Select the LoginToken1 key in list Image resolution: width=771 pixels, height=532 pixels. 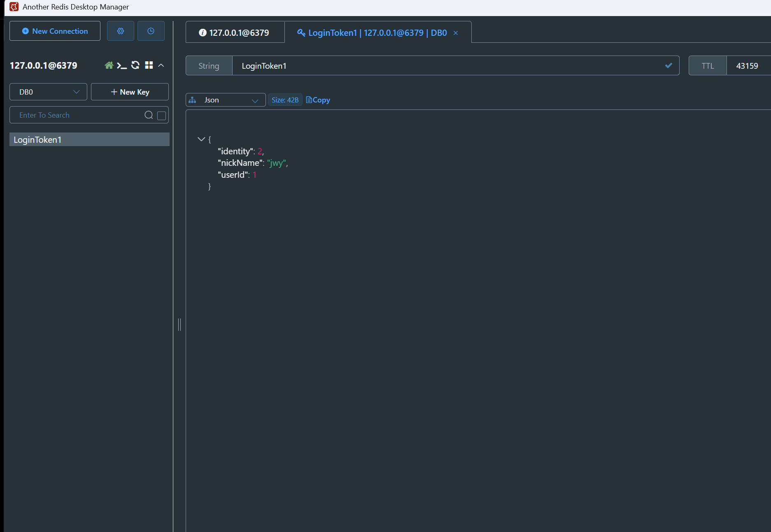(89, 139)
